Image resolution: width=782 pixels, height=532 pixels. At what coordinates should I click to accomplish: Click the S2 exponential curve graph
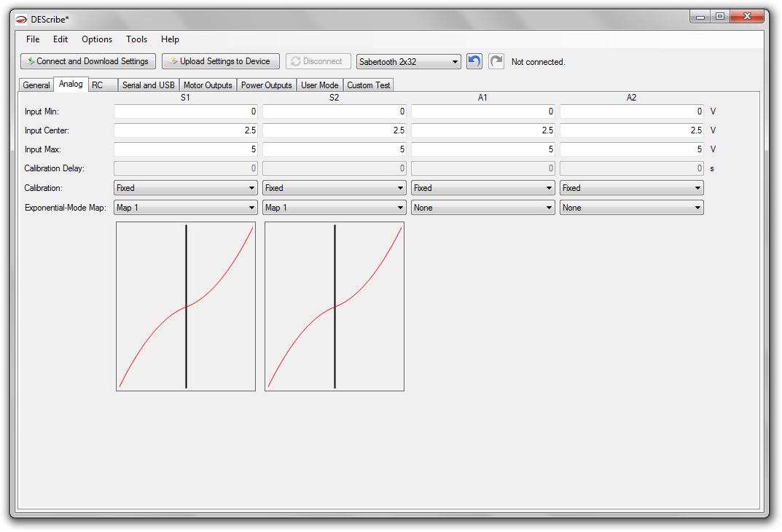click(335, 306)
